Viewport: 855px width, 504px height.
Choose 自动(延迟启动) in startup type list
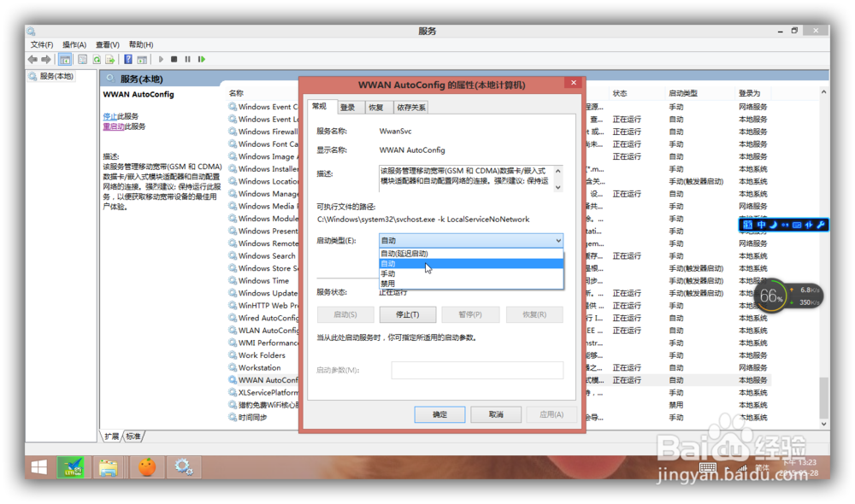click(471, 254)
